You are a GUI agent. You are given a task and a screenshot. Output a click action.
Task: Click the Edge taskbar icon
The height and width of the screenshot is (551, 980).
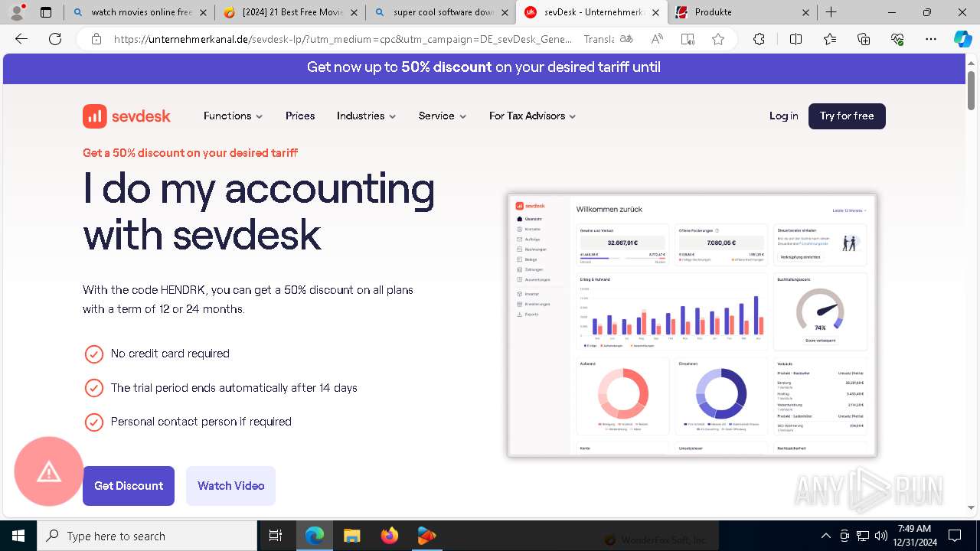click(315, 536)
